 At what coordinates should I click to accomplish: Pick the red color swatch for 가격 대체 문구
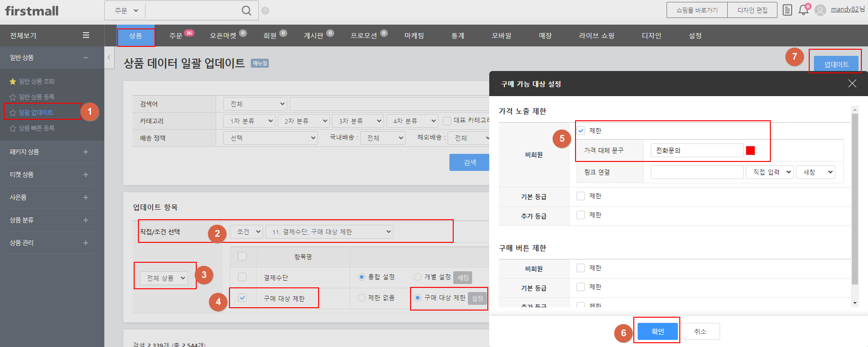(750, 151)
